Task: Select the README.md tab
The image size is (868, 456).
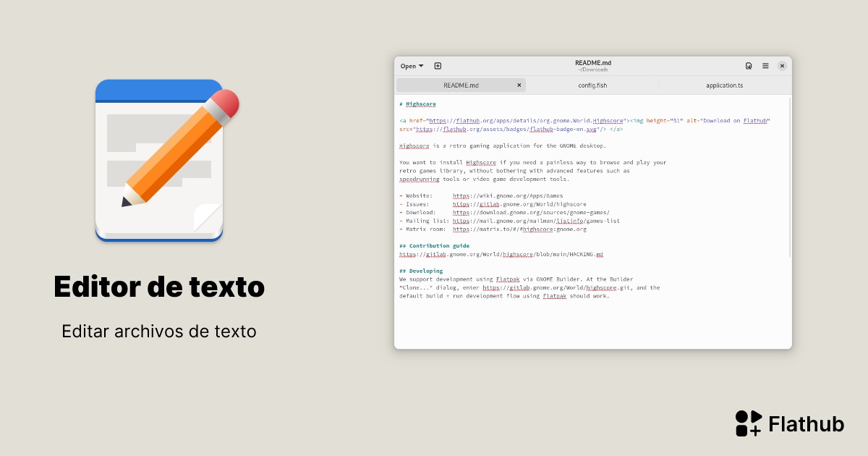Action: pyautogui.click(x=461, y=85)
